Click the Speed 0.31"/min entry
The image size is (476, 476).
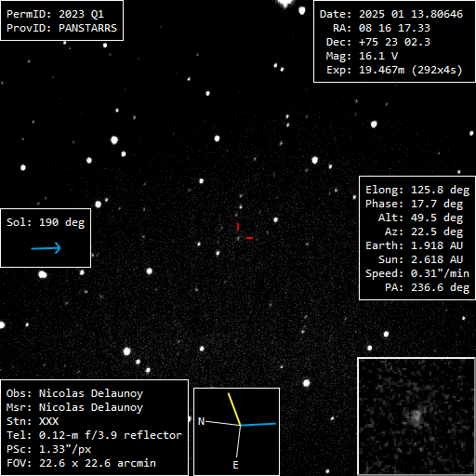tap(417, 273)
